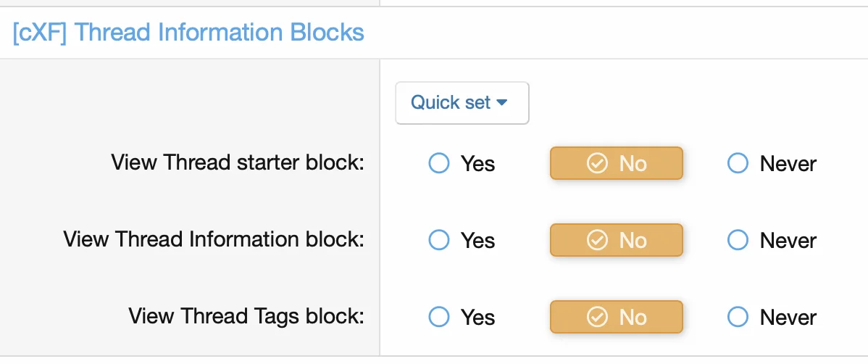Select Never radio for View Thread starter block

738,164
